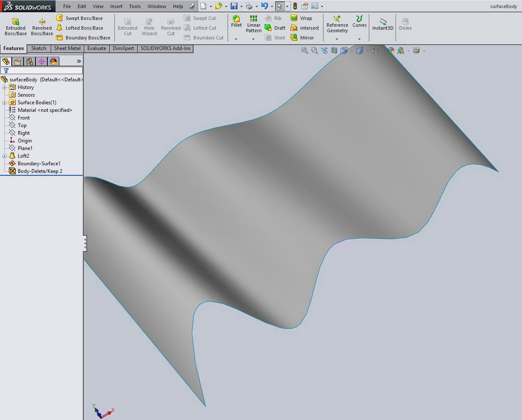Select Lofted Boss/Base feature

pyautogui.click(x=80, y=28)
